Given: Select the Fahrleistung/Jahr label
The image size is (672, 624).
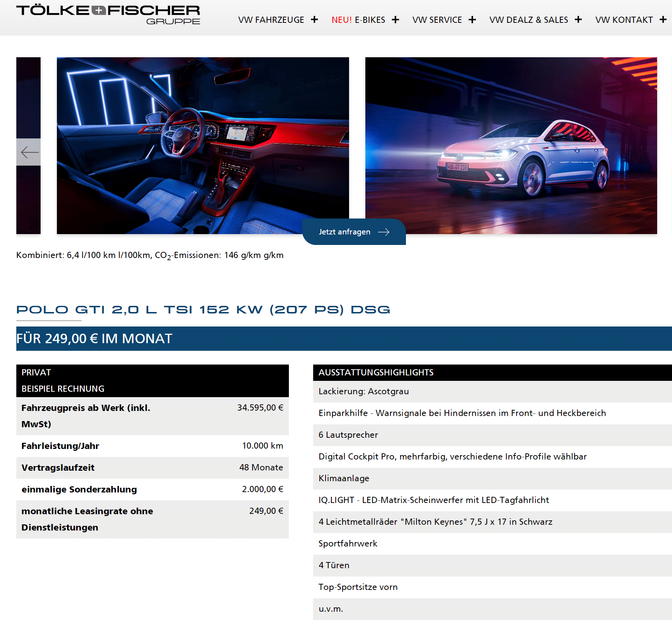Looking at the screenshot, I should (60, 446).
